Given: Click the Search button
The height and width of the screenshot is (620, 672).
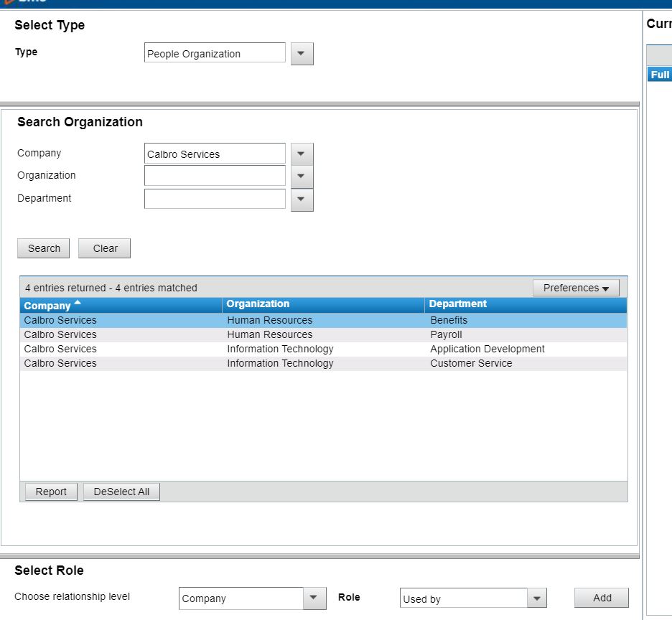Looking at the screenshot, I should tap(43, 248).
